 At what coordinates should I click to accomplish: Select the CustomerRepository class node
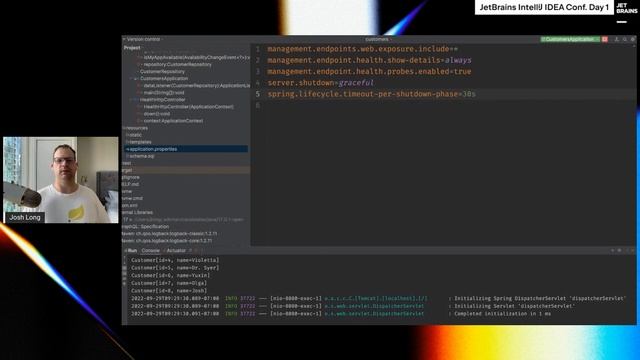point(162,71)
